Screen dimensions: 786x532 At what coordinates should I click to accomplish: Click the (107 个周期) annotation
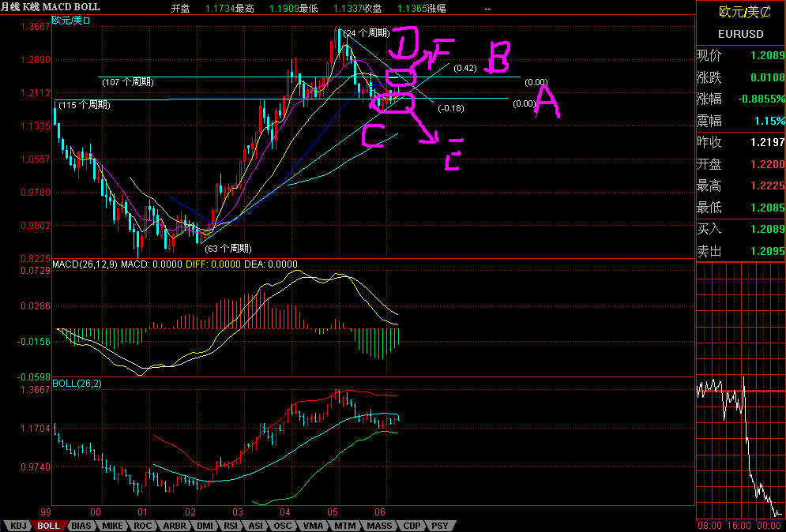click(128, 82)
